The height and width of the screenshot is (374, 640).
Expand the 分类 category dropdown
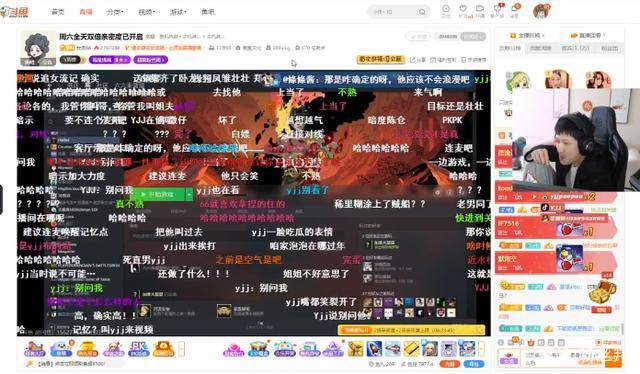(x=116, y=12)
